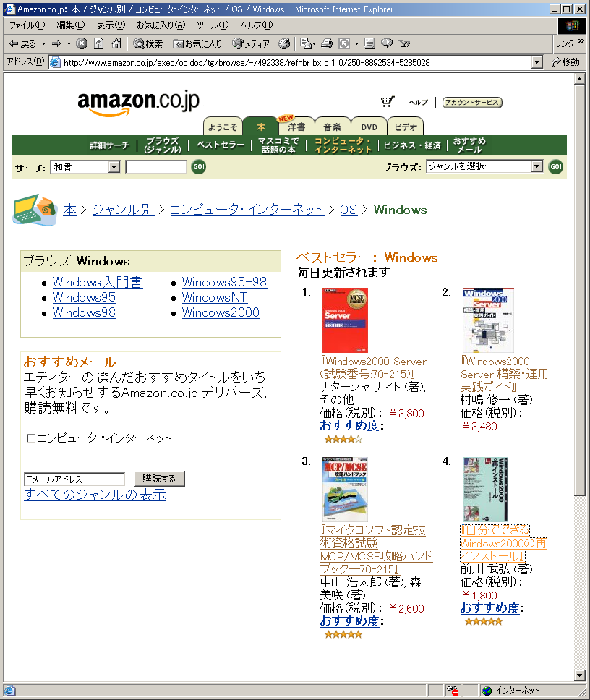Click the forward arrow button
The height and width of the screenshot is (700, 590).
pyautogui.click(x=56, y=43)
